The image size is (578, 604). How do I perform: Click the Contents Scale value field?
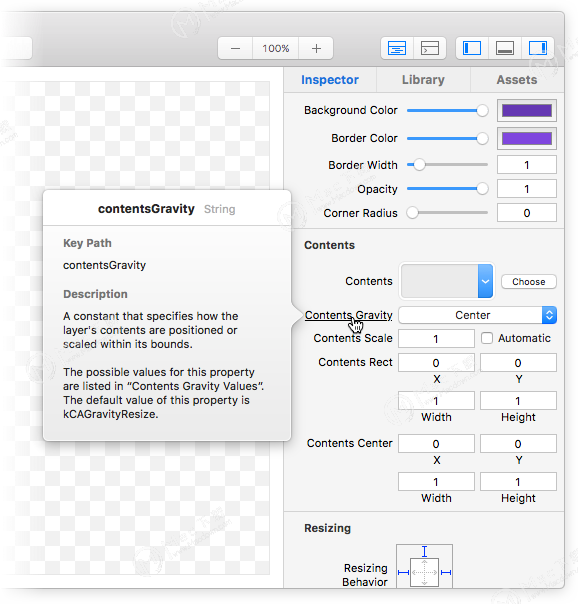[436, 339]
